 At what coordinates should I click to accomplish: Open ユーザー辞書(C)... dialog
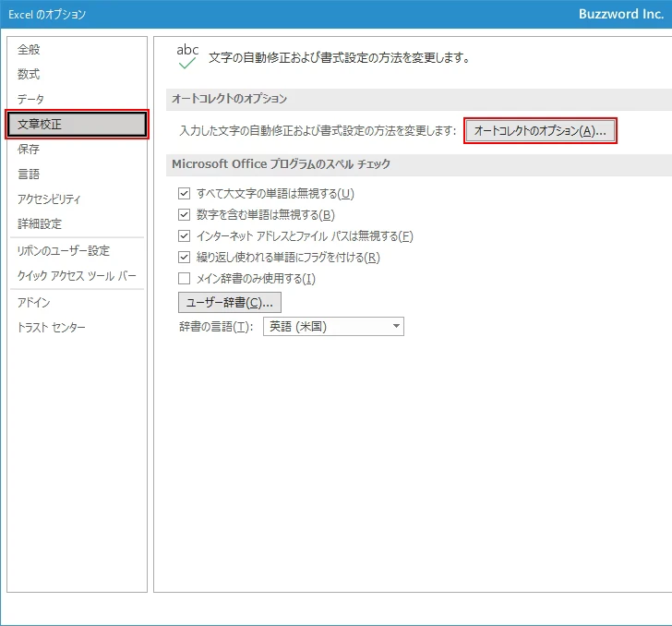pyautogui.click(x=230, y=303)
